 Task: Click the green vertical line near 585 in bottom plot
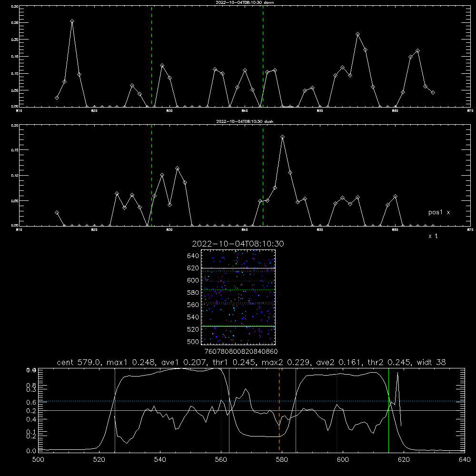click(x=296, y=410)
